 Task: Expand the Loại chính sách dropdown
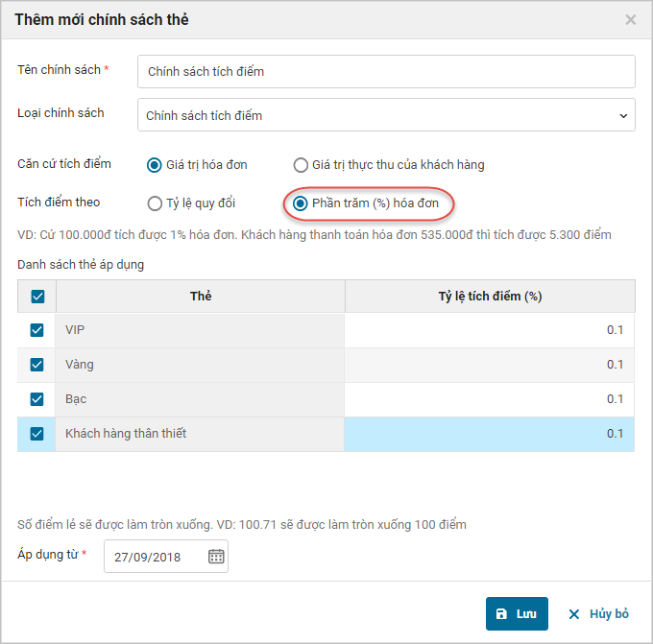386,115
